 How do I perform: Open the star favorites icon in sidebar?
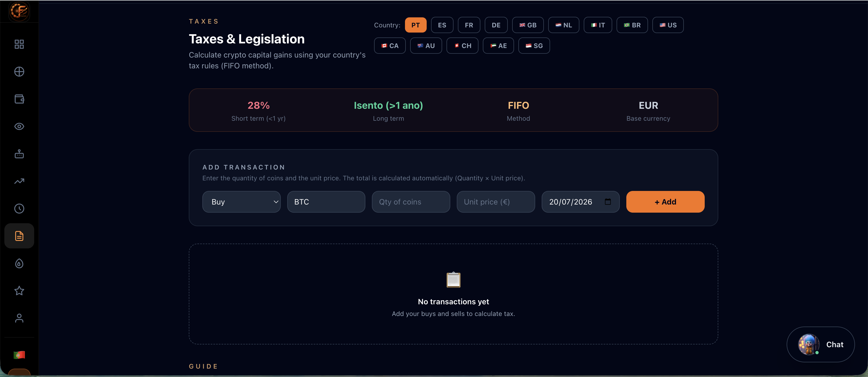[x=19, y=291]
